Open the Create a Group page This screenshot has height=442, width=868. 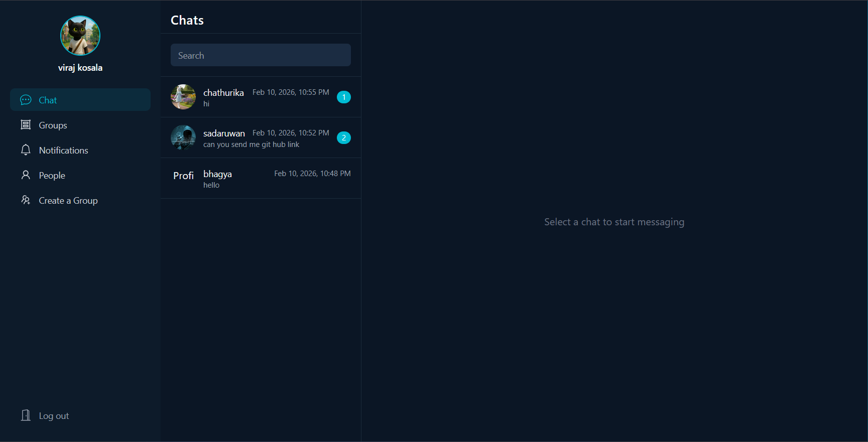click(68, 201)
